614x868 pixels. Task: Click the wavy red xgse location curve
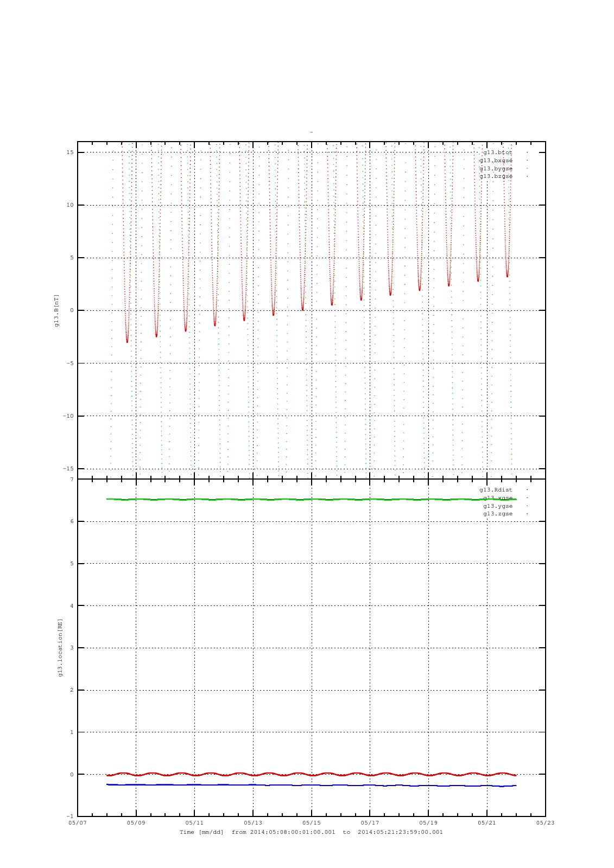click(x=312, y=774)
